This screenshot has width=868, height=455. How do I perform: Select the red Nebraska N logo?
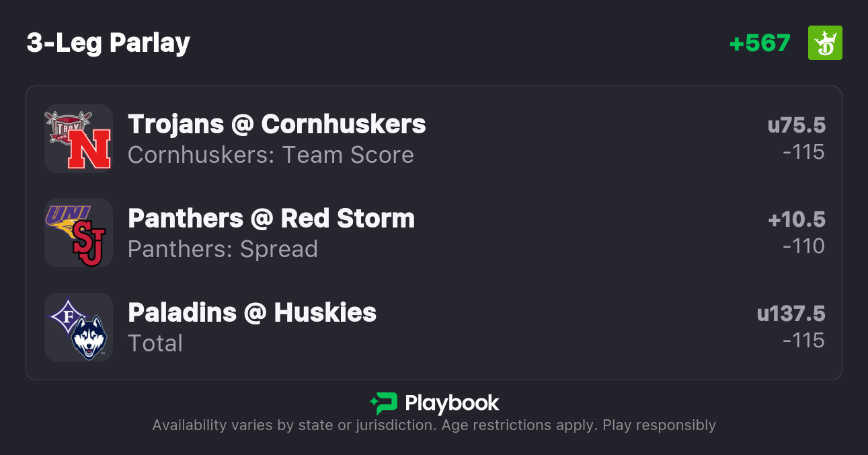[88, 149]
